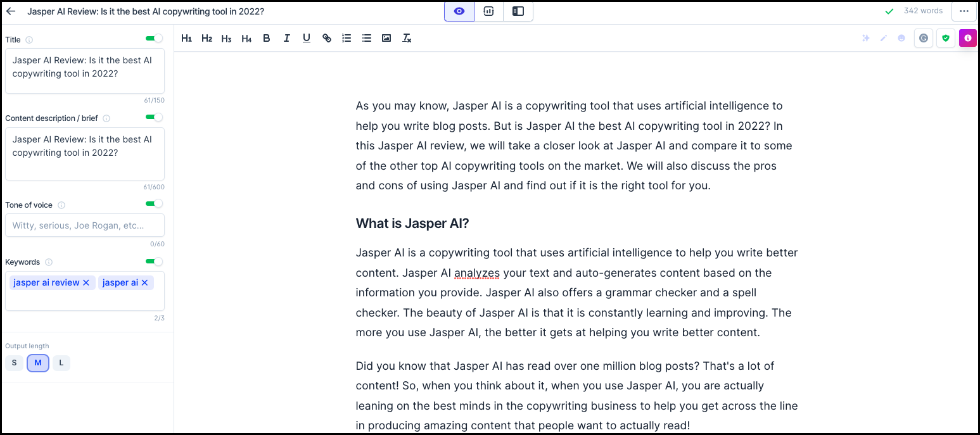Disable the Content description toggle
This screenshot has height=435, width=980.
(x=154, y=117)
